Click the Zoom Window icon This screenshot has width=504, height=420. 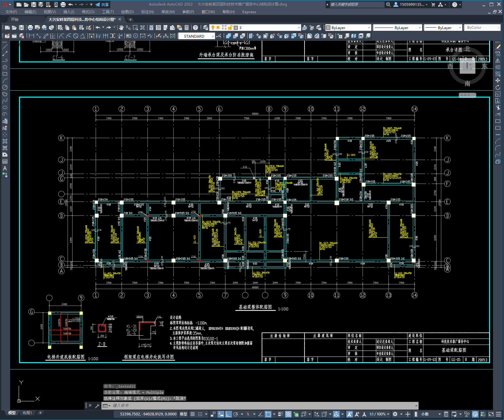(x=135, y=28)
